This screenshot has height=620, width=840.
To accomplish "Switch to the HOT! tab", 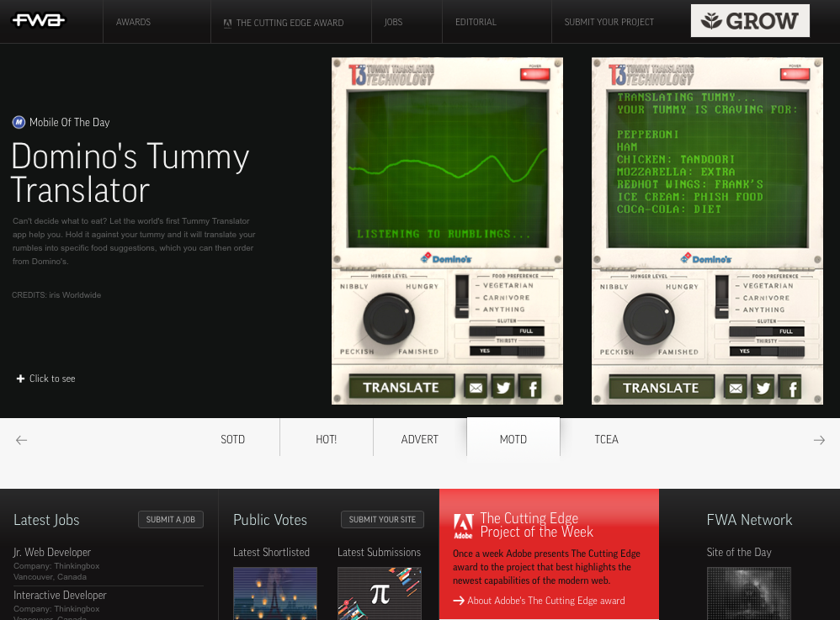I will [327, 440].
